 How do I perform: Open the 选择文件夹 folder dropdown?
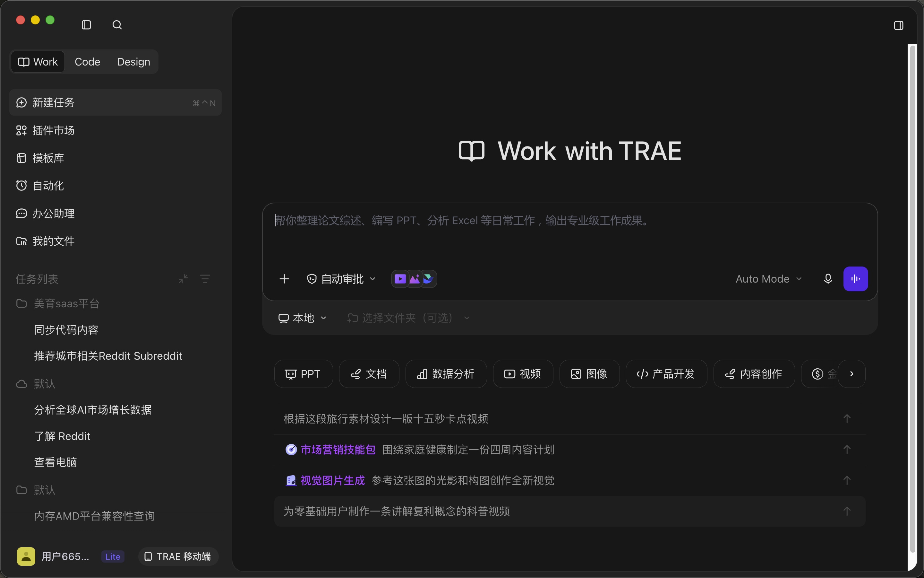point(408,318)
